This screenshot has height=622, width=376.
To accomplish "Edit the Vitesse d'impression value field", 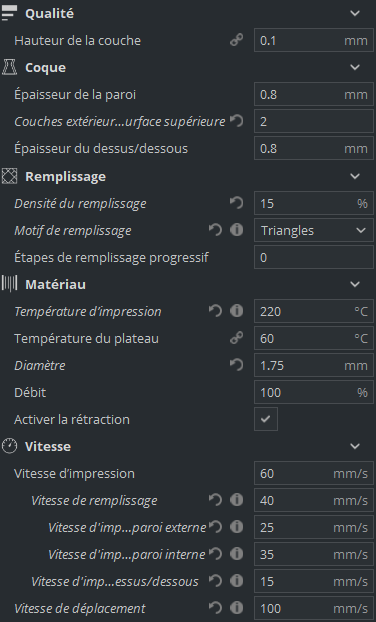I will coord(314,473).
